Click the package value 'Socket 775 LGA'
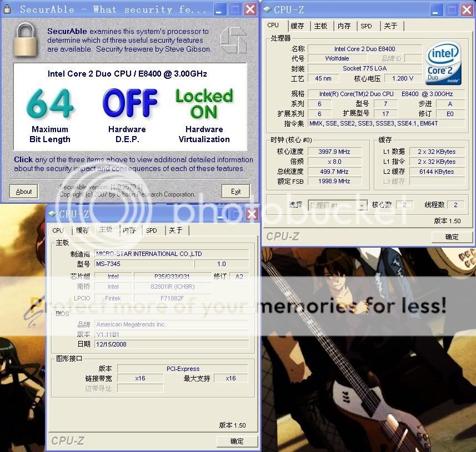This screenshot has height=452, width=476. tap(364, 68)
